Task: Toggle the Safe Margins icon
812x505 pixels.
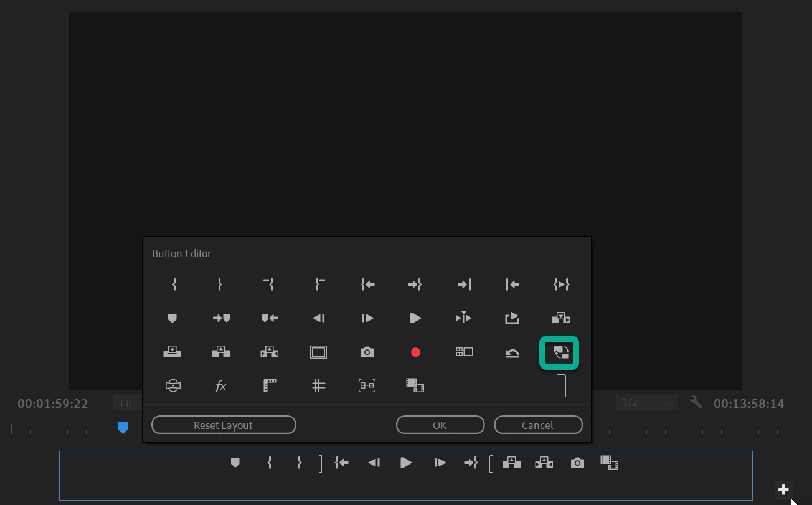Action: (318, 352)
